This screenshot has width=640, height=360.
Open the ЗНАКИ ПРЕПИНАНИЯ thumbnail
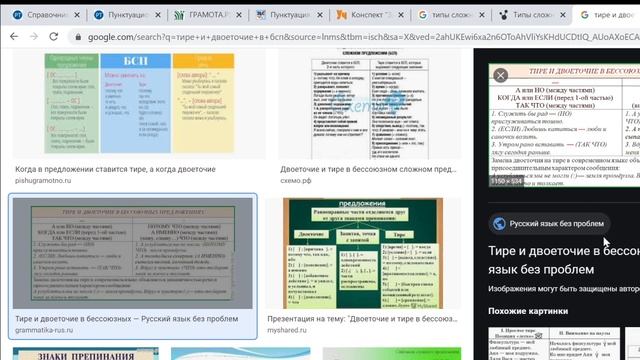click(x=86, y=354)
